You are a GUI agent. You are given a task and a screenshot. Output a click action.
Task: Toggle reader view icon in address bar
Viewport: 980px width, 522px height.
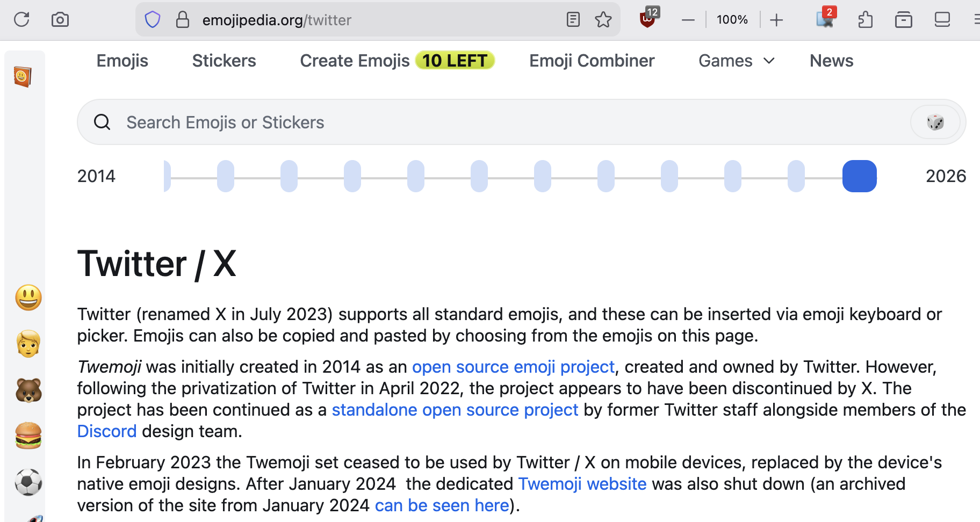click(x=573, y=20)
